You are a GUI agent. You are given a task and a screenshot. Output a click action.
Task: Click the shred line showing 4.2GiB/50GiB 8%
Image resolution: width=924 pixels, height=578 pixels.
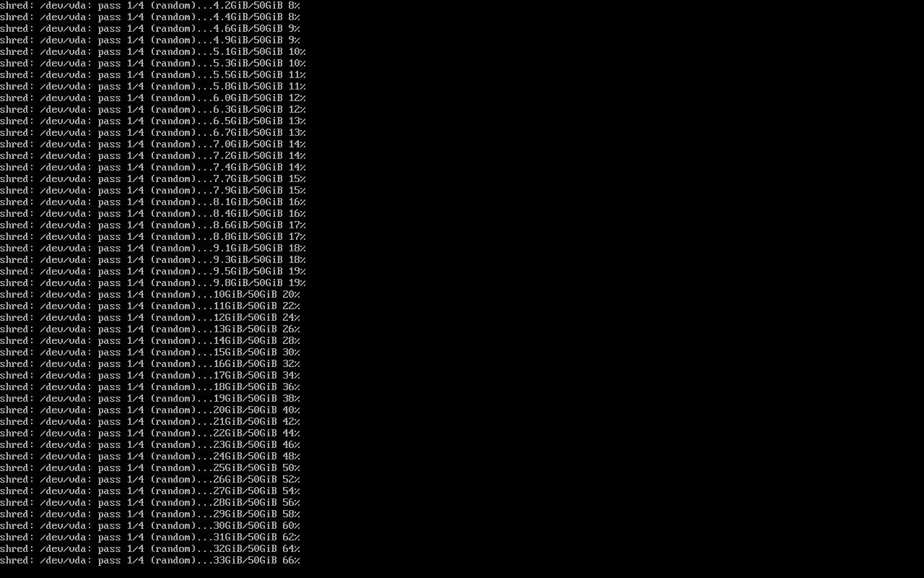pyautogui.click(x=150, y=6)
